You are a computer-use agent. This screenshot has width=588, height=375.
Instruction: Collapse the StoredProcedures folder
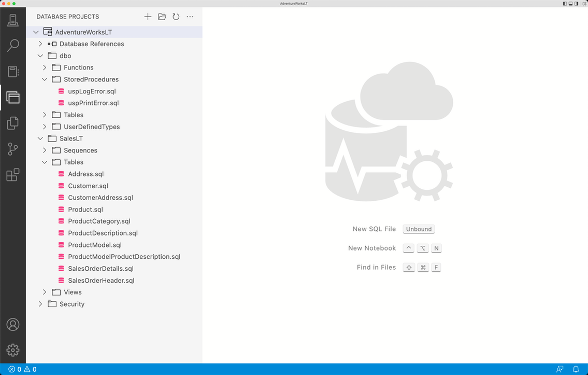point(45,79)
